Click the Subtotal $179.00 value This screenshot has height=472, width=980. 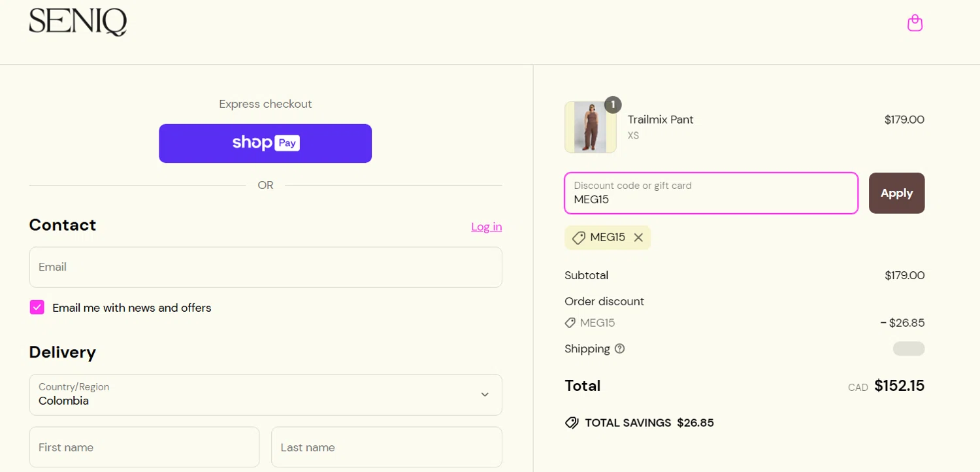click(905, 275)
